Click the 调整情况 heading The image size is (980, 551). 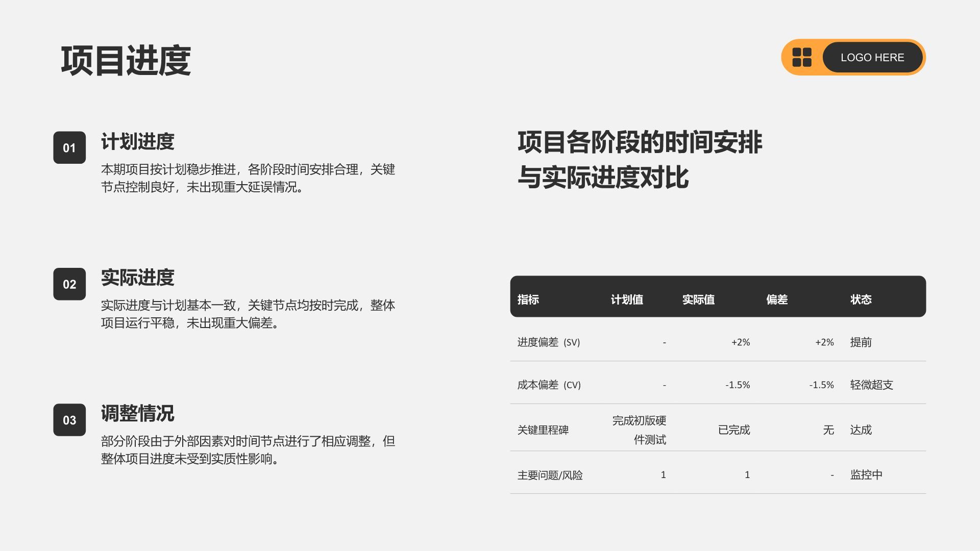tap(137, 413)
